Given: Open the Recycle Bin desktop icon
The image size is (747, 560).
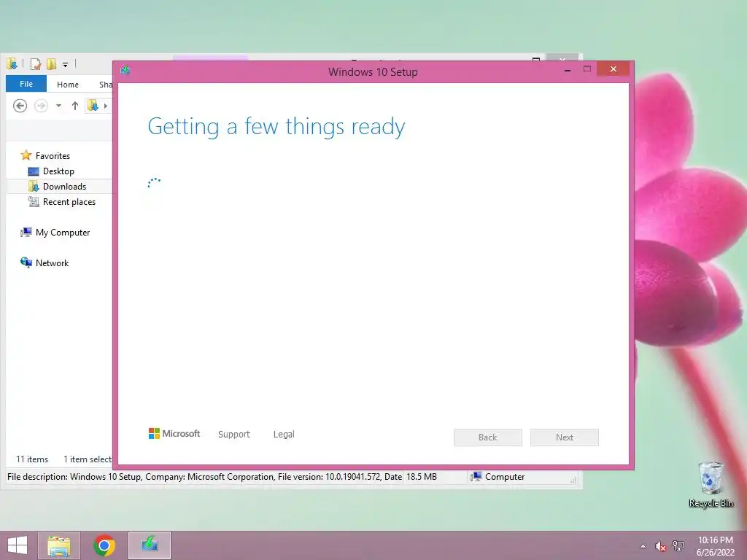Looking at the screenshot, I should pos(711,484).
